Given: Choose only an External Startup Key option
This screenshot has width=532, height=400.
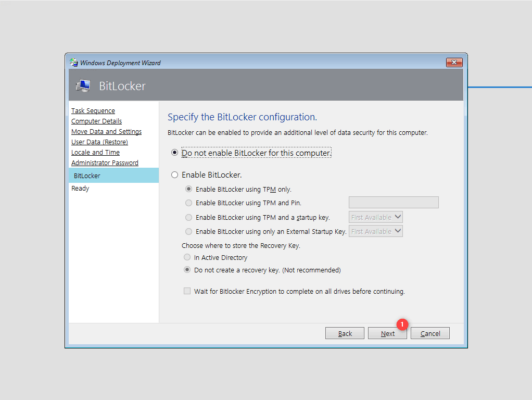Looking at the screenshot, I should pos(189,231).
